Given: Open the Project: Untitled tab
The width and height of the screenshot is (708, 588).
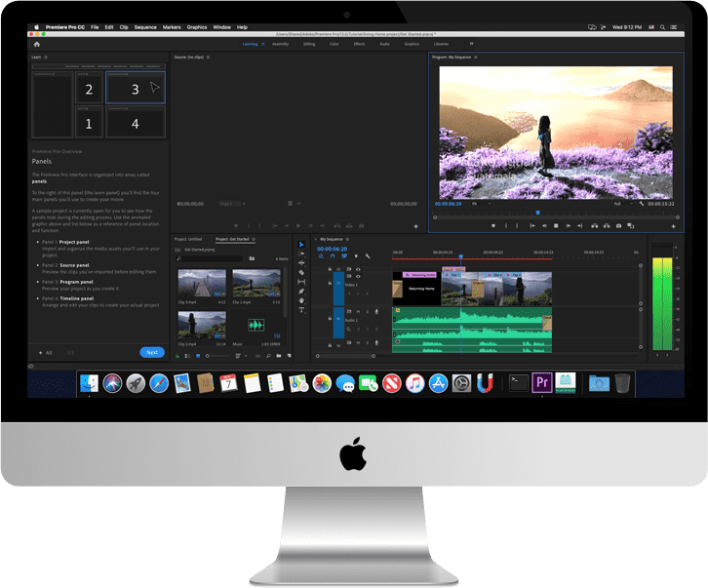Looking at the screenshot, I should pos(188,239).
